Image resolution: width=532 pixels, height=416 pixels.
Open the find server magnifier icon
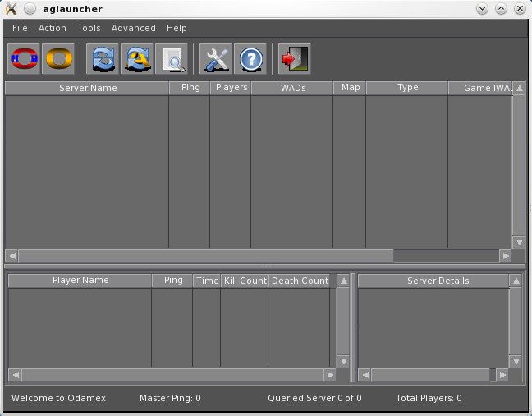[172, 59]
